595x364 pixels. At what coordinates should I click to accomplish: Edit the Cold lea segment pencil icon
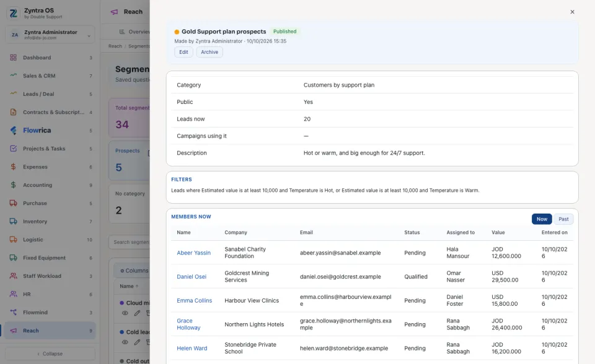click(x=137, y=342)
